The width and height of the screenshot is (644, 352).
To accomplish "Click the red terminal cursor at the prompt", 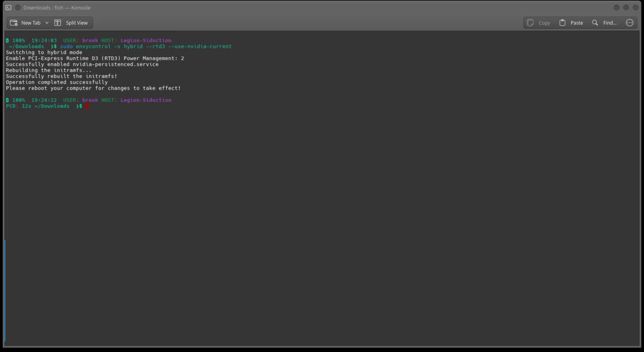I will tap(87, 106).
